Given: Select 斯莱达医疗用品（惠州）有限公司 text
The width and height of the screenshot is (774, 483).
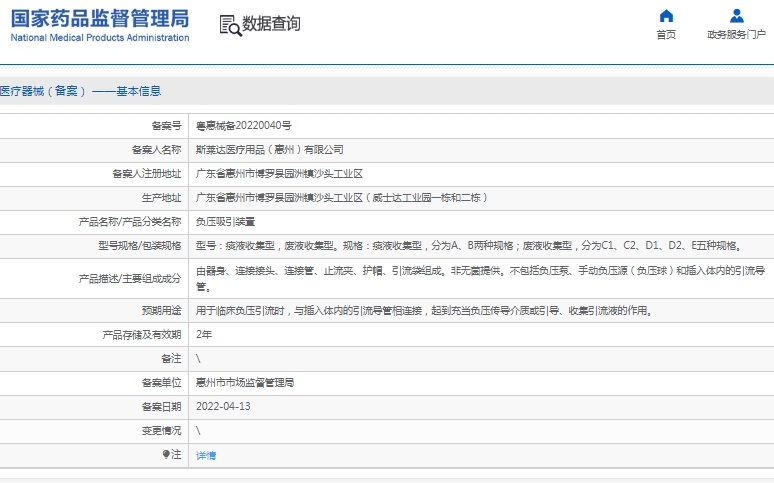Looking at the screenshot, I should (270, 150).
